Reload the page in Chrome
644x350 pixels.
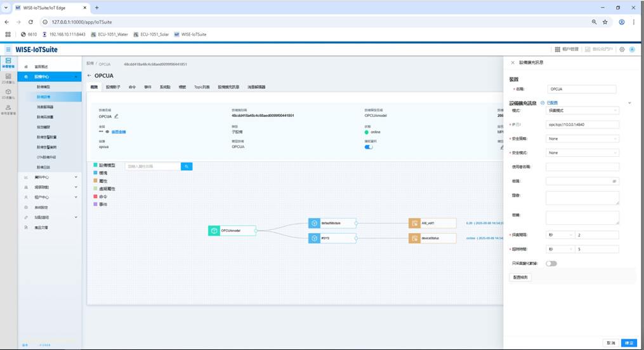(30, 22)
